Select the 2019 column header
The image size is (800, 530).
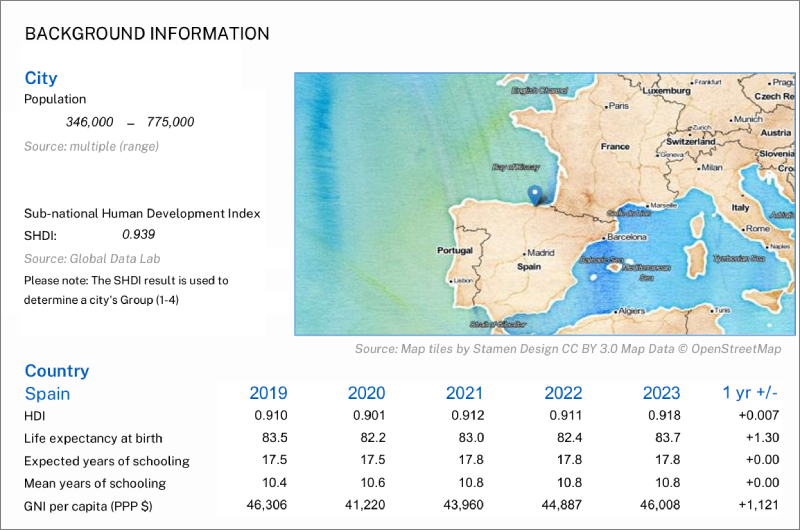coord(268,393)
